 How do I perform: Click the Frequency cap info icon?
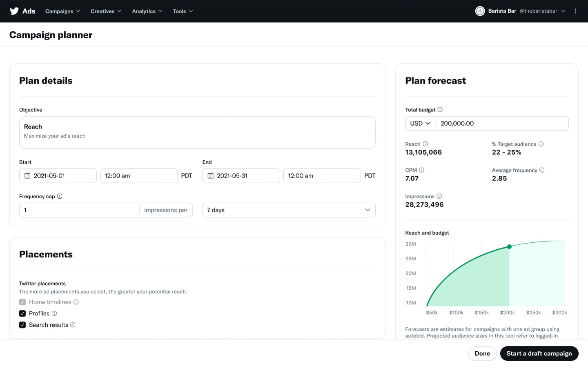pos(60,196)
